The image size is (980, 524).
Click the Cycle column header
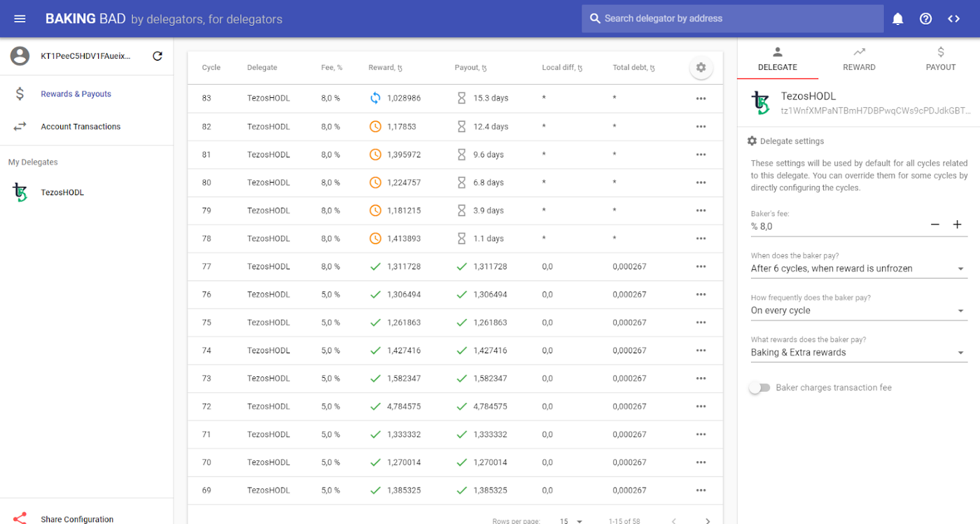(x=211, y=68)
